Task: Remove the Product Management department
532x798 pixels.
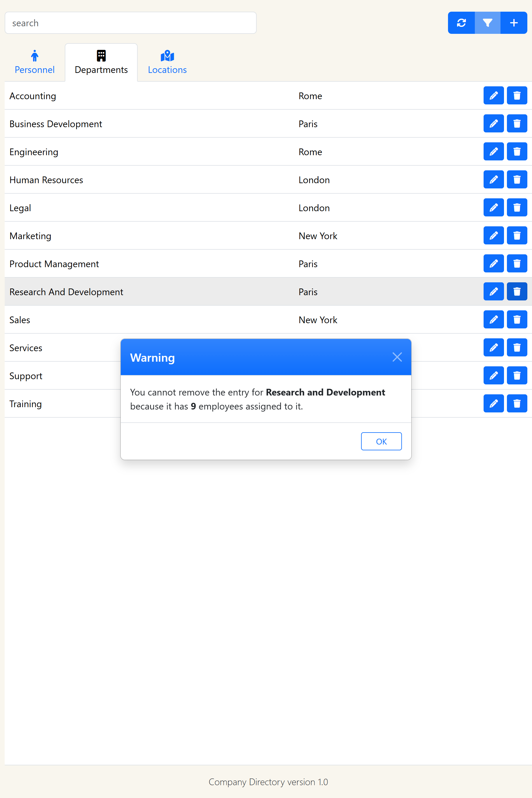Action: (516, 264)
